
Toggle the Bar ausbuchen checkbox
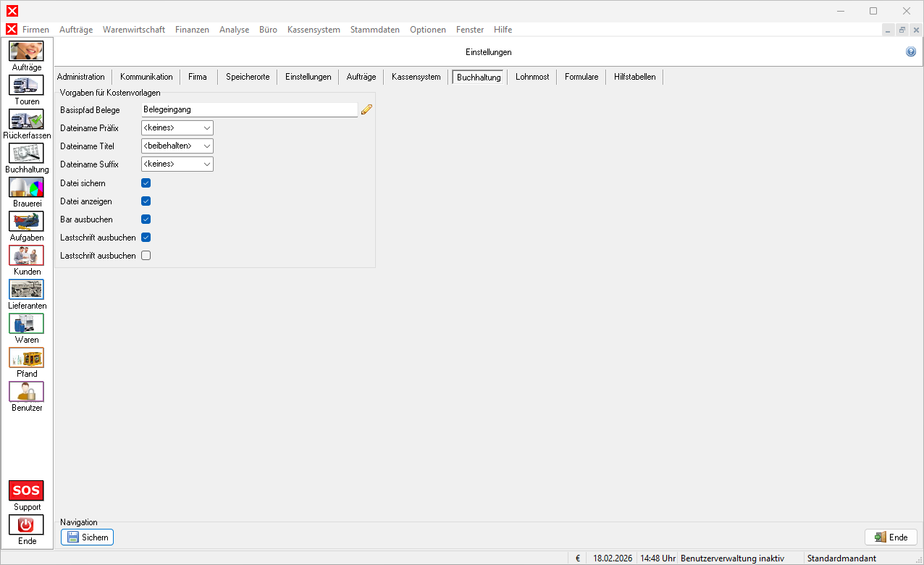click(146, 219)
